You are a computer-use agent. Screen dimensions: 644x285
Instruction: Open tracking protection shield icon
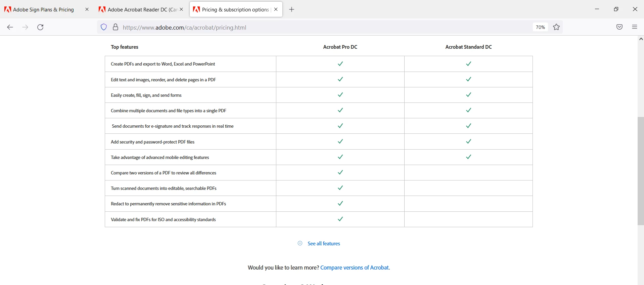coord(104,27)
